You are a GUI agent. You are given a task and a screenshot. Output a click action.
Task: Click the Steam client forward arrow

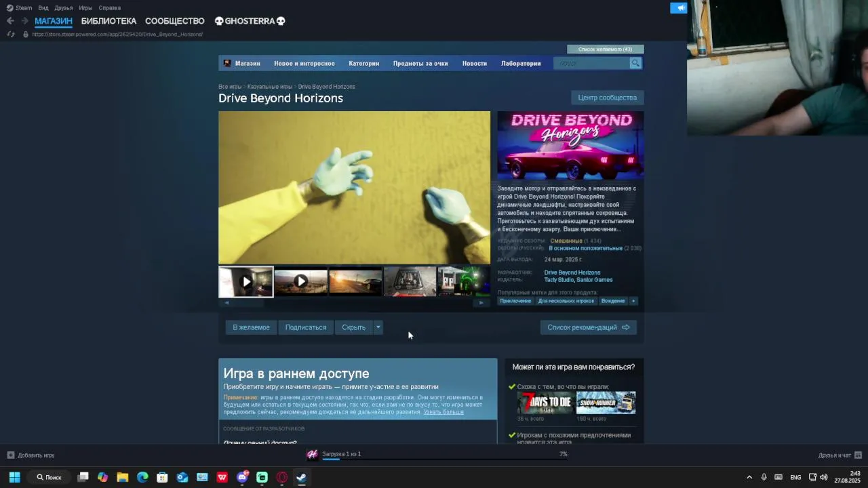(24, 21)
